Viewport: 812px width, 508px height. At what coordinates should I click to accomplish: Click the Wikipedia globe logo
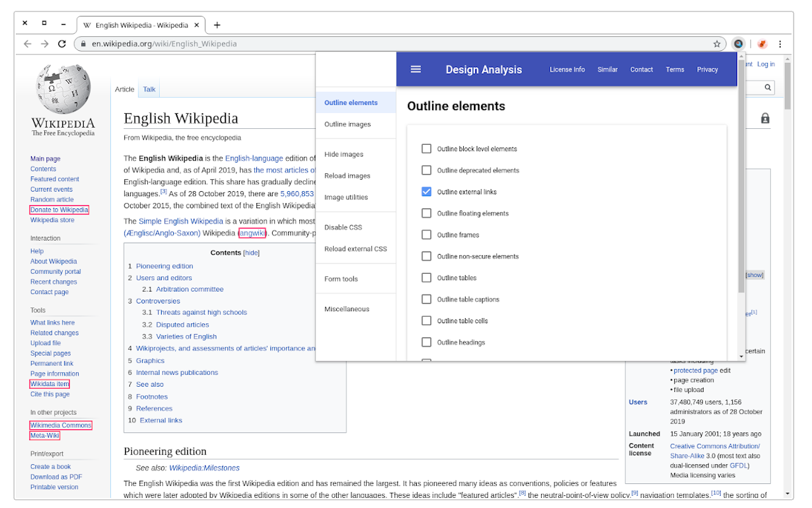tap(62, 89)
